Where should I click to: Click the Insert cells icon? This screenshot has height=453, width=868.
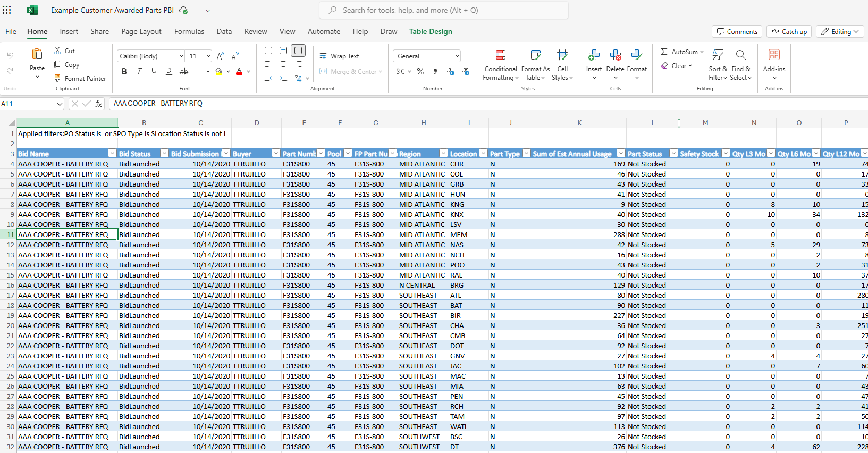594,55
